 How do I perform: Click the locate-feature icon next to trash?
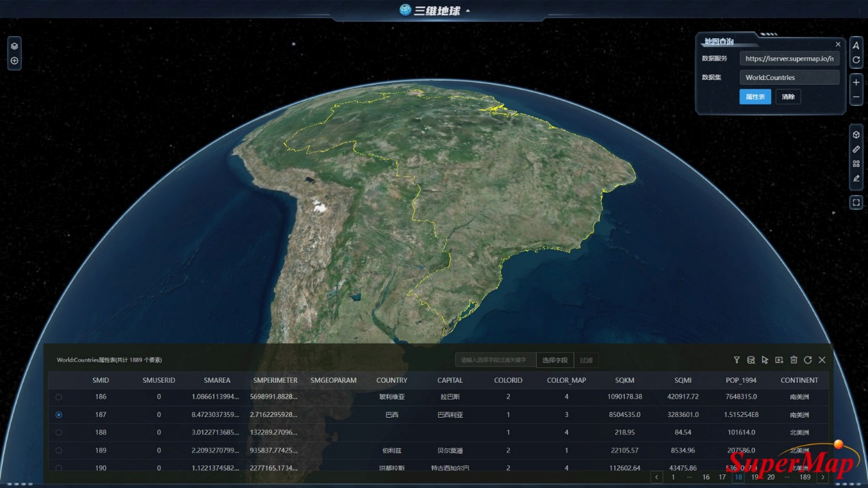(x=779, y=360)
